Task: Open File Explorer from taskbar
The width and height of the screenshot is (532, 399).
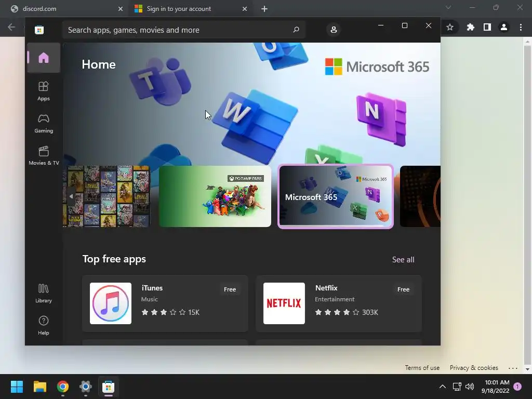Action: (39, 387)
